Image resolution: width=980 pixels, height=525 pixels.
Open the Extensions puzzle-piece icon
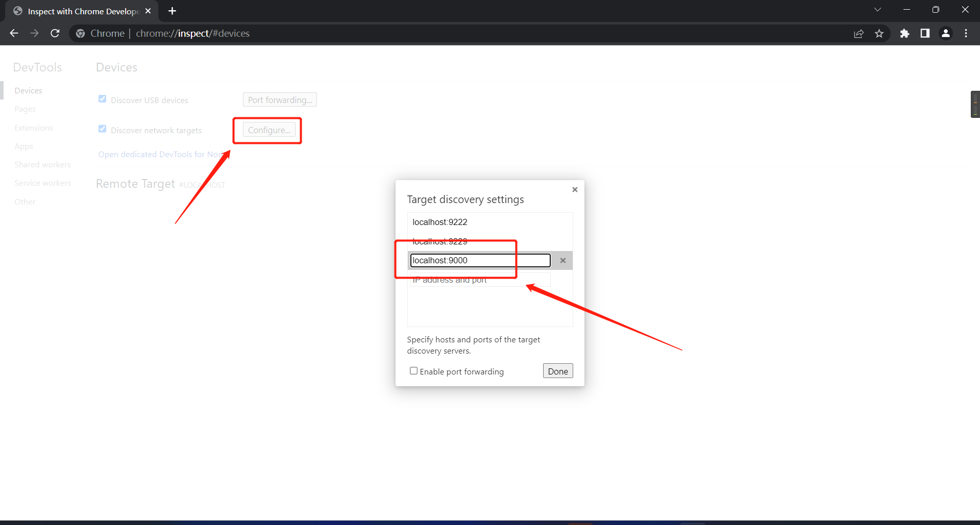[x=904, y=33]
